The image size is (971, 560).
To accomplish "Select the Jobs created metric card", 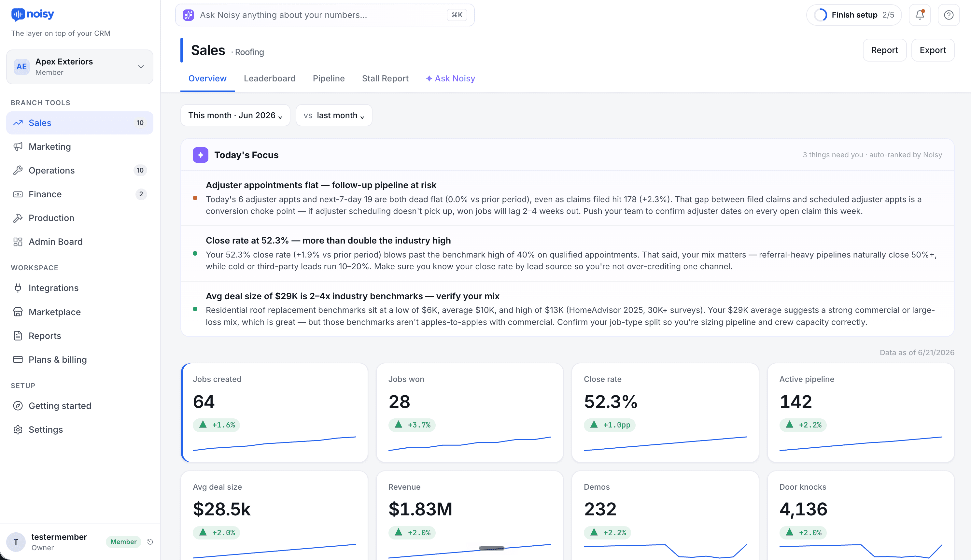I will tap(274, 413).
